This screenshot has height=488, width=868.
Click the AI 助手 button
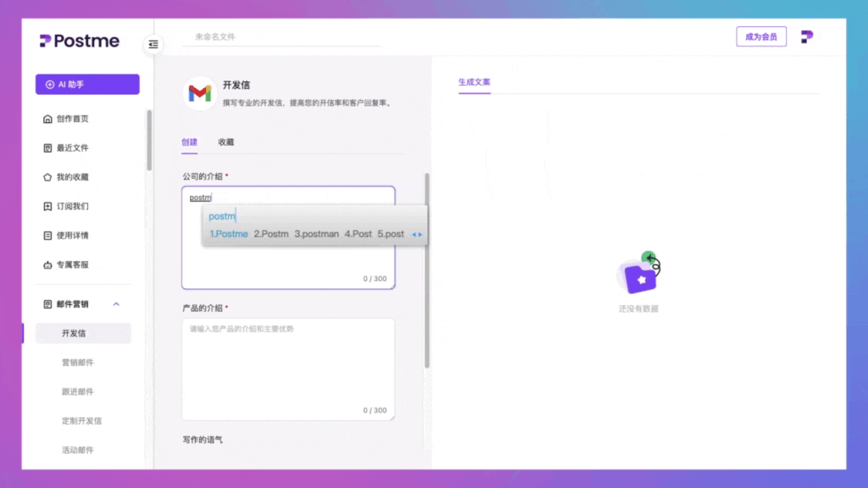coord(87,85)
